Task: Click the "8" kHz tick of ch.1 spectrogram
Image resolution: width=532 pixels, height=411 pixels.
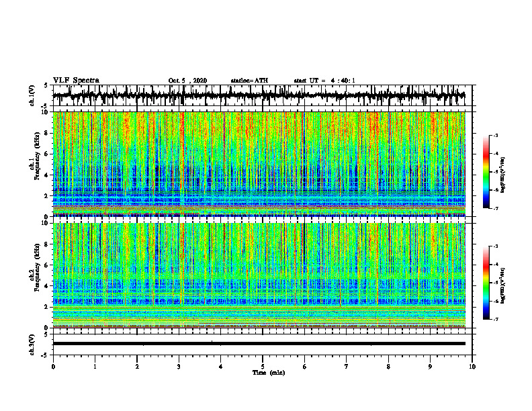Action: click(47, 133)
